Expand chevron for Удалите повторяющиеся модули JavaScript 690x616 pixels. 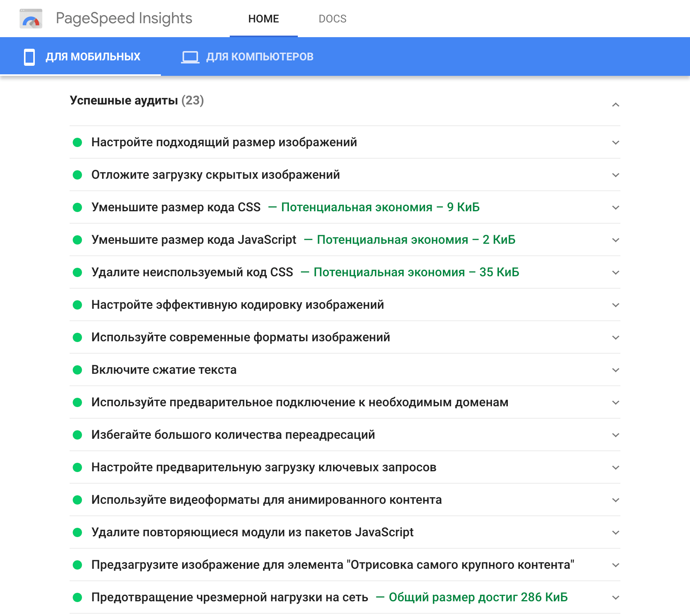[x=616, y=532]
